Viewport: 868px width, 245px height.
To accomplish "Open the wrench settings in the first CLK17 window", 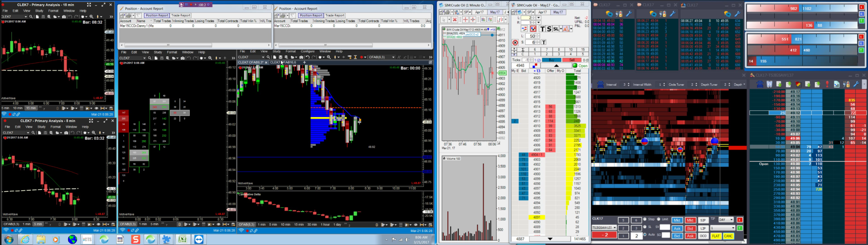I will pos(628,14).
